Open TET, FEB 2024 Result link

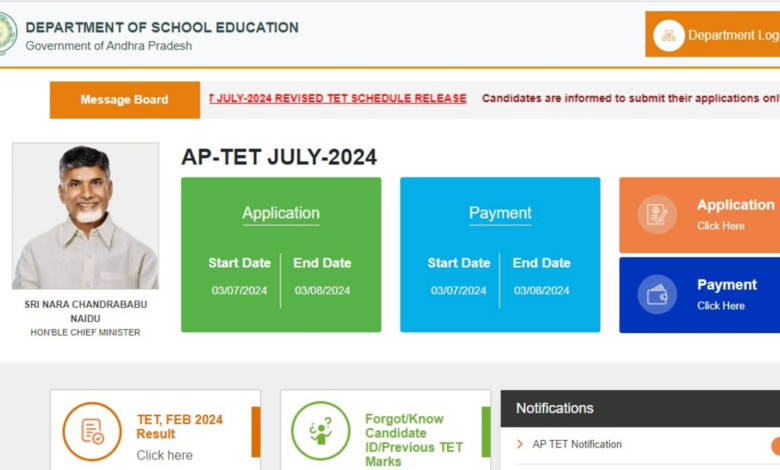[x=180, y=427]
